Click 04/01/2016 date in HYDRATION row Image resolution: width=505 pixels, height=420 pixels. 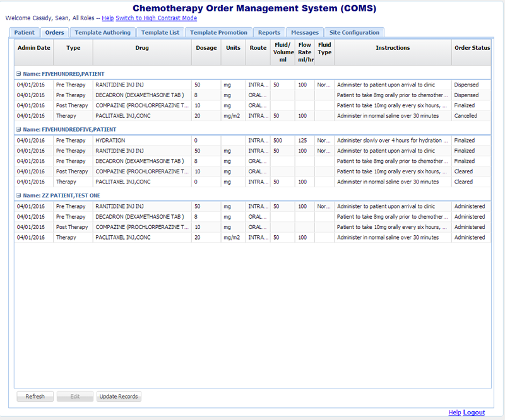tap(34, 141)
